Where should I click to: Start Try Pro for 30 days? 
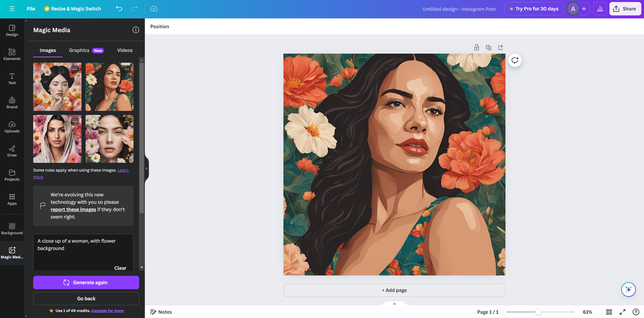click(534, 9)
